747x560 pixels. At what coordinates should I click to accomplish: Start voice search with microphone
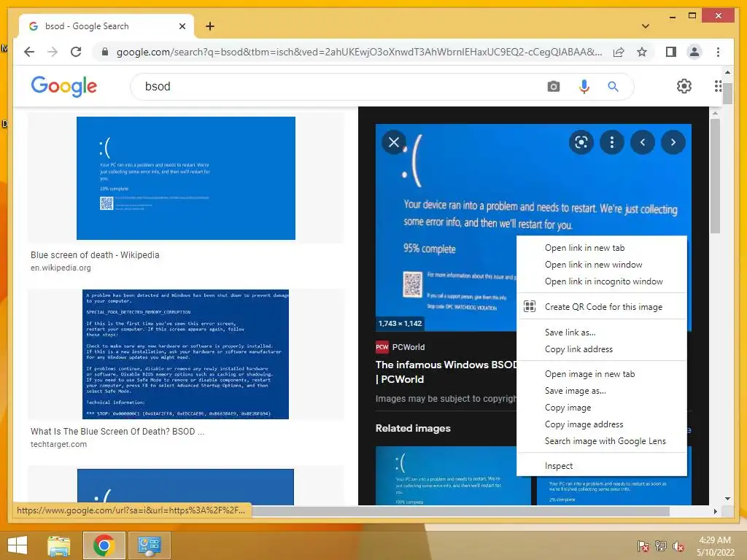tap(584, 86)
